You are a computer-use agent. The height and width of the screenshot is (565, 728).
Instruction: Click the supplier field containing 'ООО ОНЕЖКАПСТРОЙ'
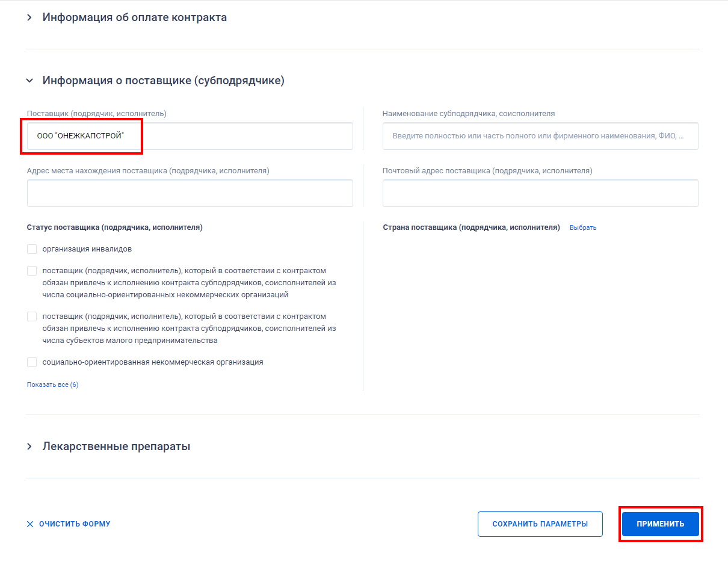(x=190, y=136)
